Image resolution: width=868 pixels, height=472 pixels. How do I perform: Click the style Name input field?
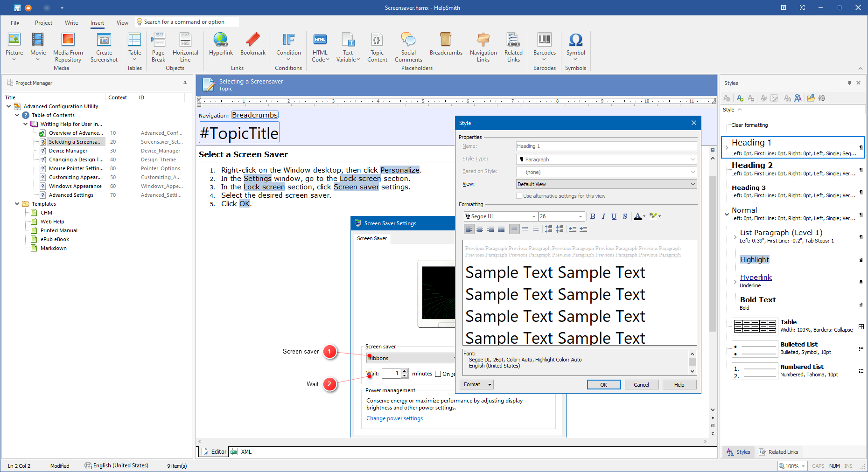click(606, 146)
